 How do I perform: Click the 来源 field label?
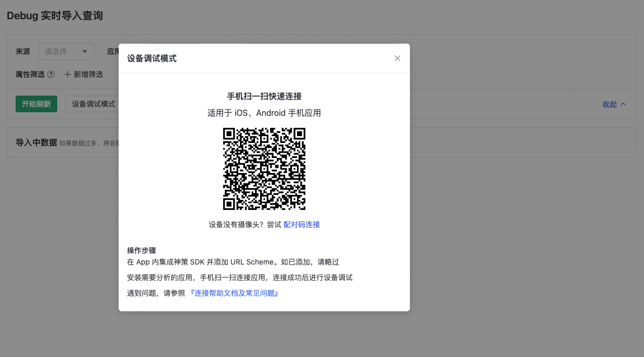tap(23, 51)
